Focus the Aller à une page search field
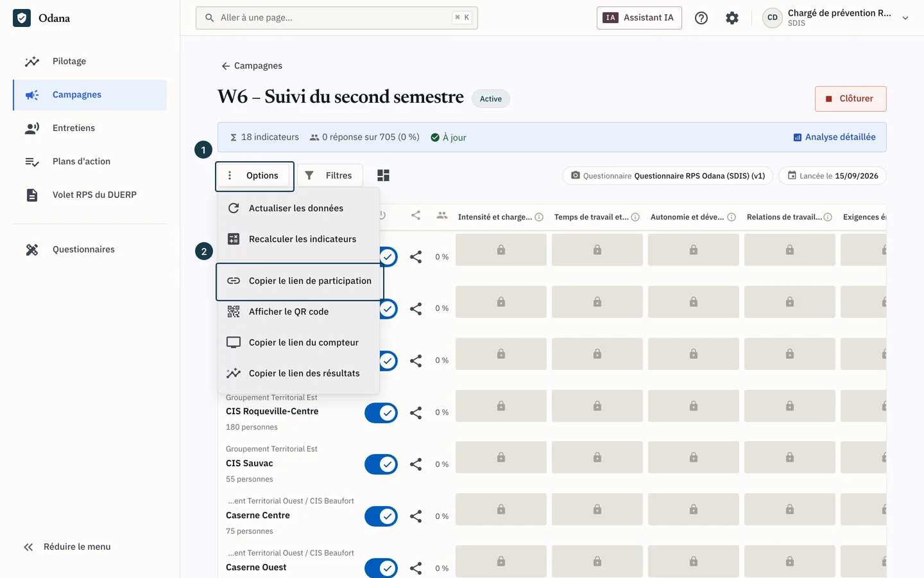The width and height of the screenshot is (924, 578). [337, 18]
